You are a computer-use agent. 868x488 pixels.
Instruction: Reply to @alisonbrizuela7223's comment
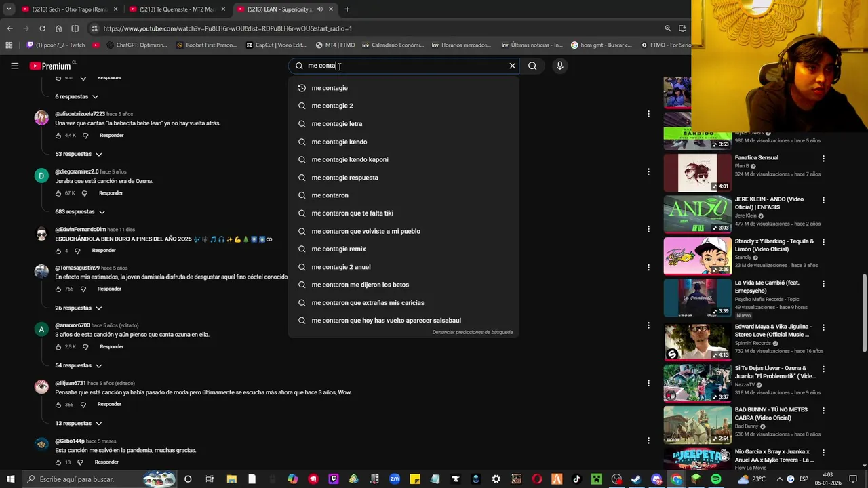(112, 136)
